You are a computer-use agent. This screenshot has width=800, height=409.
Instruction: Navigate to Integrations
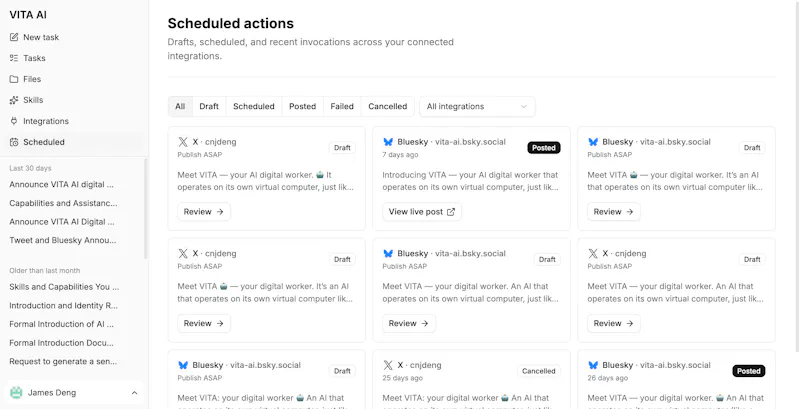tap(74, 121)
